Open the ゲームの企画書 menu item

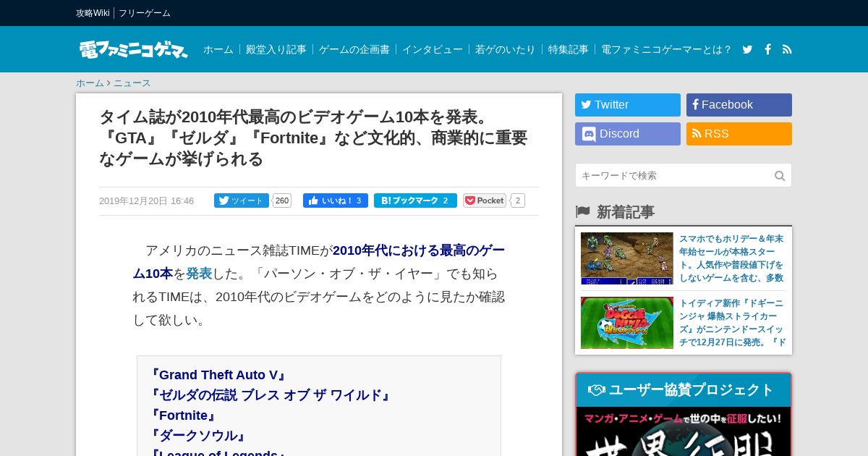[354, 49]
